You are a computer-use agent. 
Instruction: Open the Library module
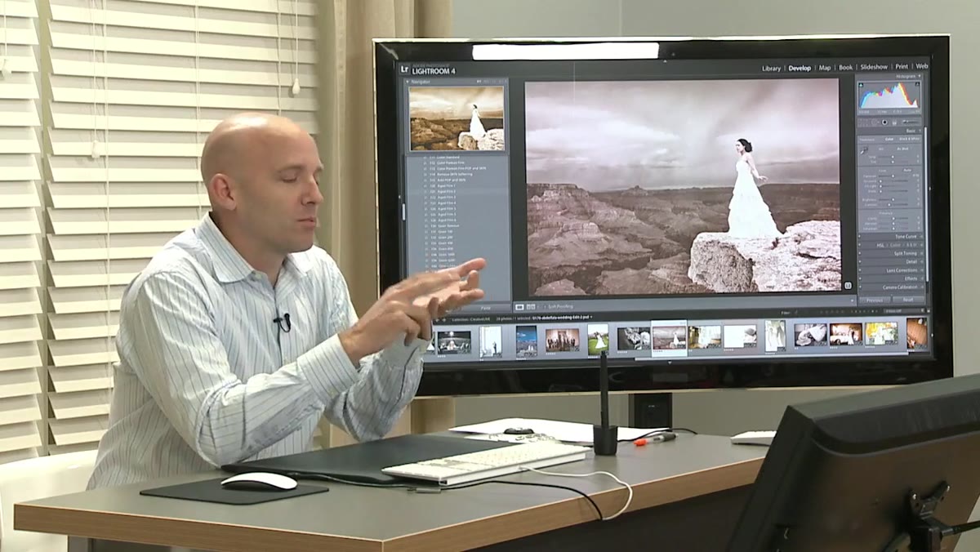[771, 68]
